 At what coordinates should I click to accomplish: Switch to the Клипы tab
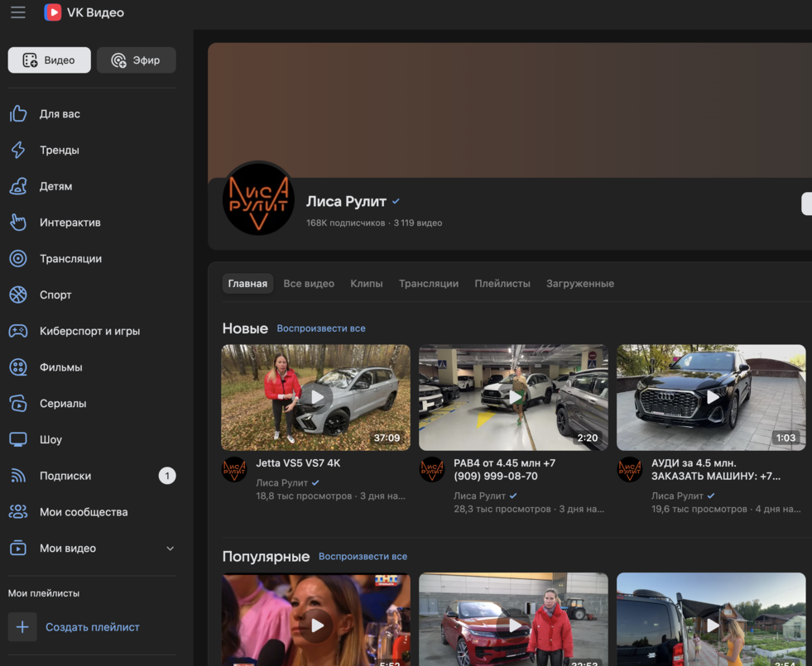pyautogui.click(x=367, y=284)
